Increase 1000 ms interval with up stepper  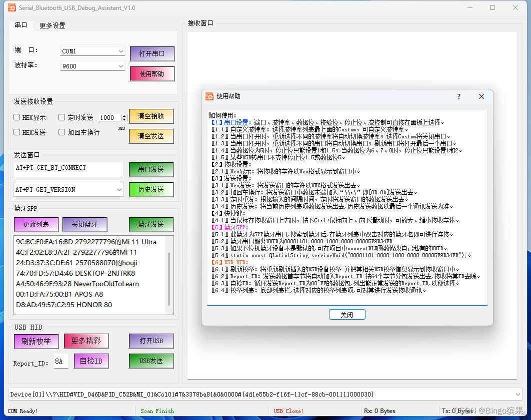click(123, 115)
